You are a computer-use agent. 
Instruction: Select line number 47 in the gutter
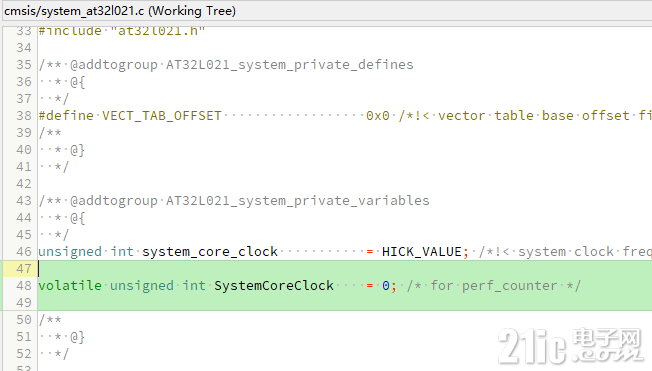click(x=24, y=269)
